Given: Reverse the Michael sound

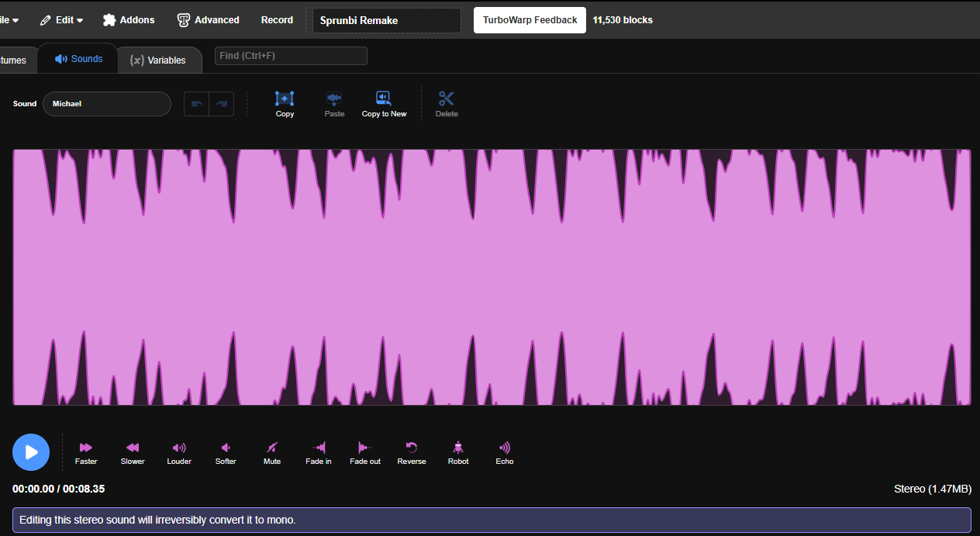Looking at the screenshot, I should point(412,448).
